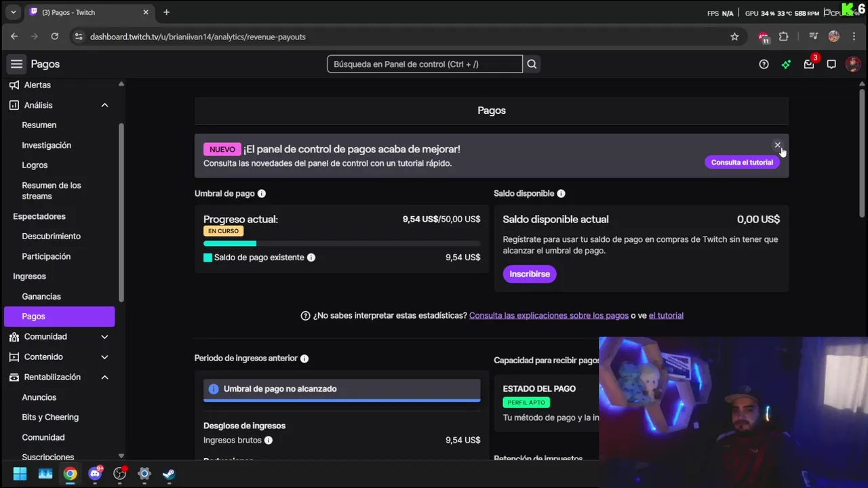Image resolution: width=868 pixels, height=488 pixels.
Task: Click the Inscribirse button
Action: pos(530,274)
